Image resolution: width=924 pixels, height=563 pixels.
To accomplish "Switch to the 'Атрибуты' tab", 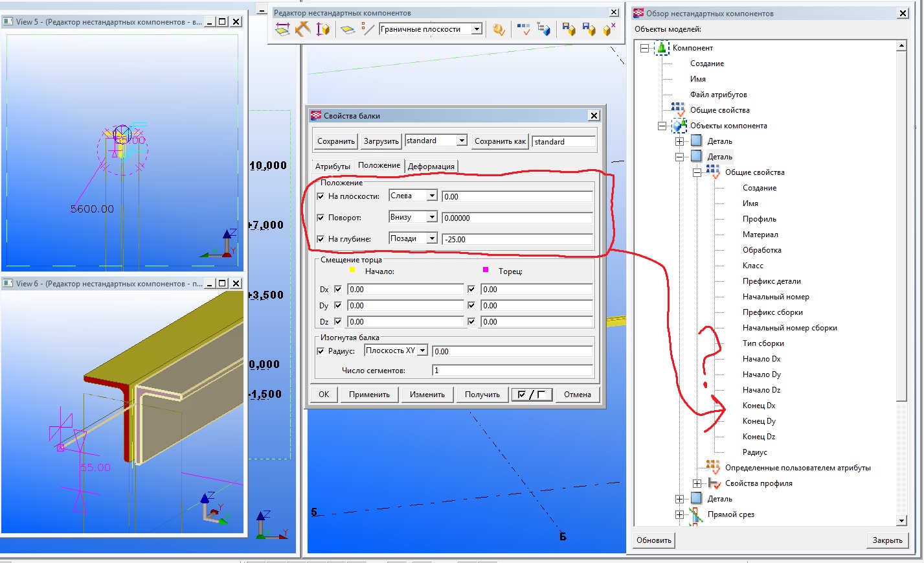I will pyautogui.click(x=332, y=167).
